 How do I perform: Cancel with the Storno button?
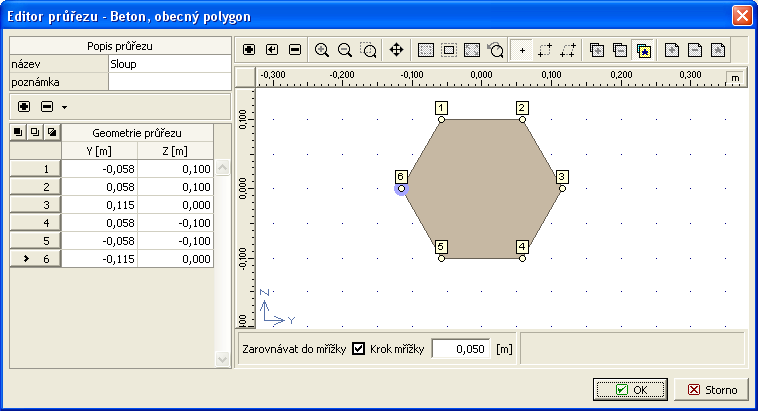(712, 390)
